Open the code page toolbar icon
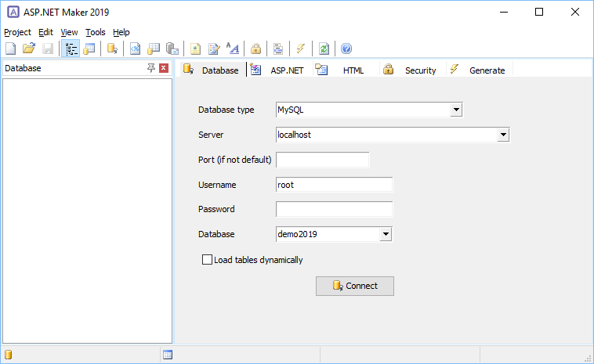This screenshot has width=594, height=364. pyautogui.click(x=135, y=49)
